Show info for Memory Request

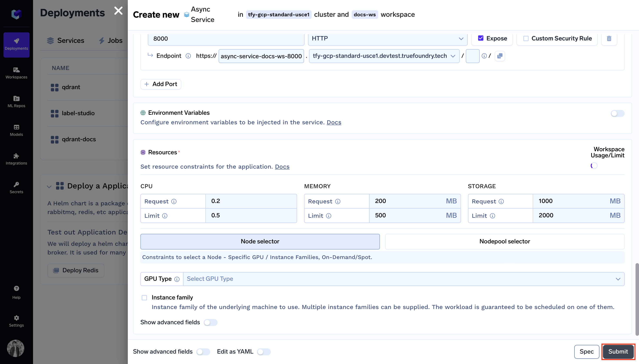[338, 201]
